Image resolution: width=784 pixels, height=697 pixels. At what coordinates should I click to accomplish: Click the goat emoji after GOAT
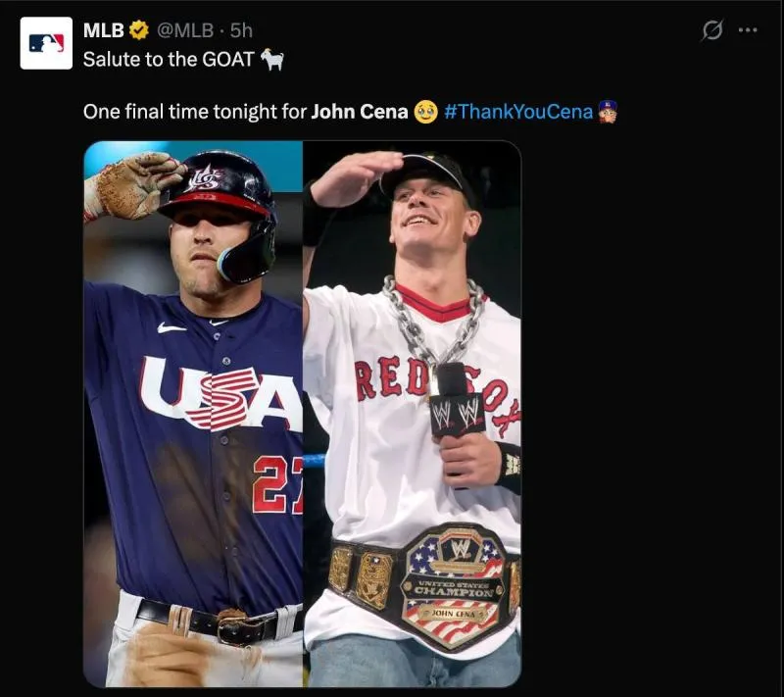point(273,60)
